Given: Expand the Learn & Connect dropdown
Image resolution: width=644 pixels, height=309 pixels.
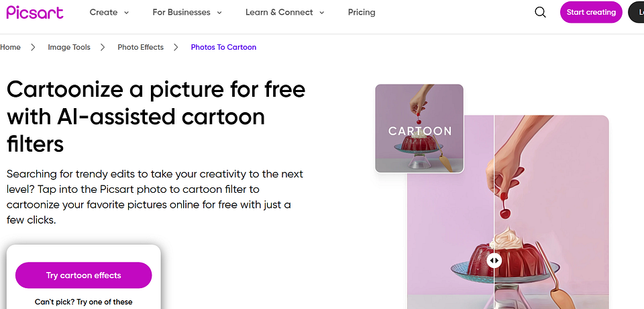Looking at the screenshot, I should (285, 12).
